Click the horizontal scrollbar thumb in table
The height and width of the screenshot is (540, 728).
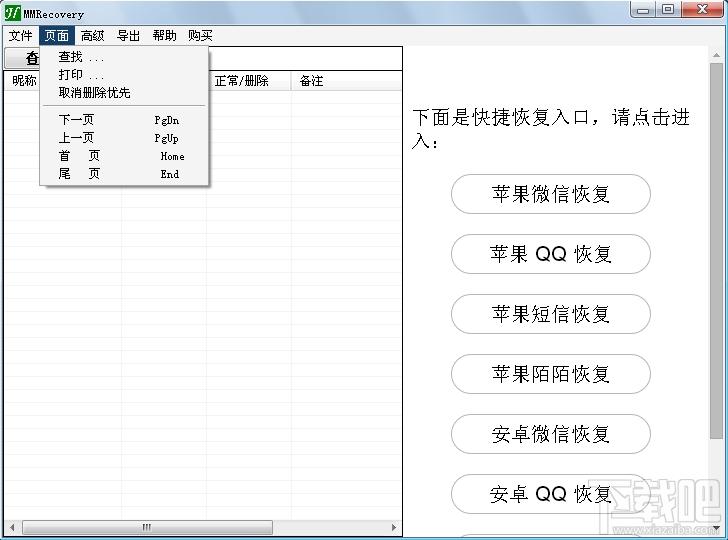tap(147, 527)
